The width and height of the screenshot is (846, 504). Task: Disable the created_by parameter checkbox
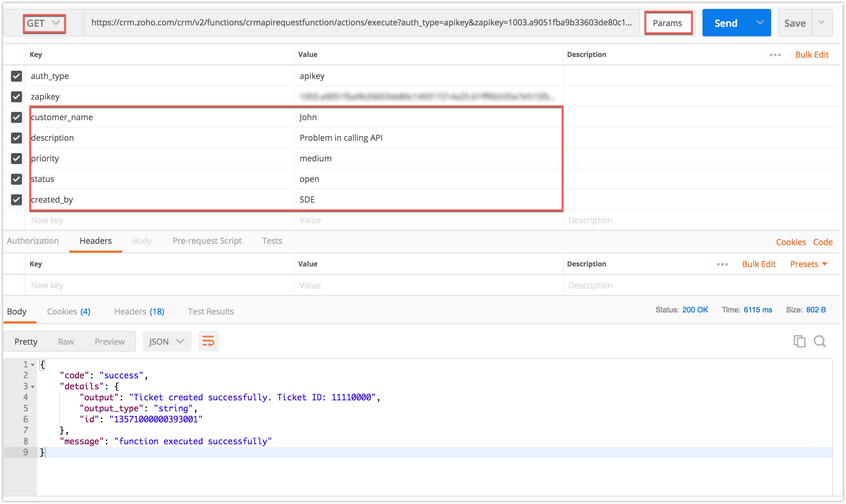(x=16, y=199)
